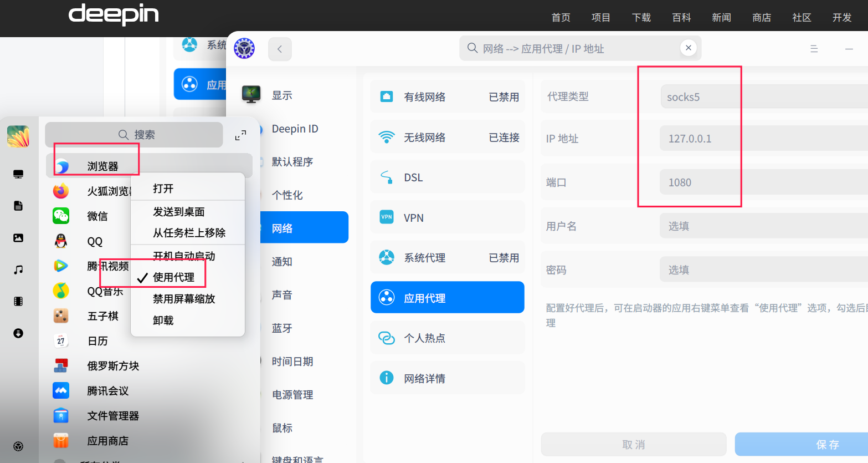
Task: Click the 取消 cancel button
Action: [x=634, y=444]
